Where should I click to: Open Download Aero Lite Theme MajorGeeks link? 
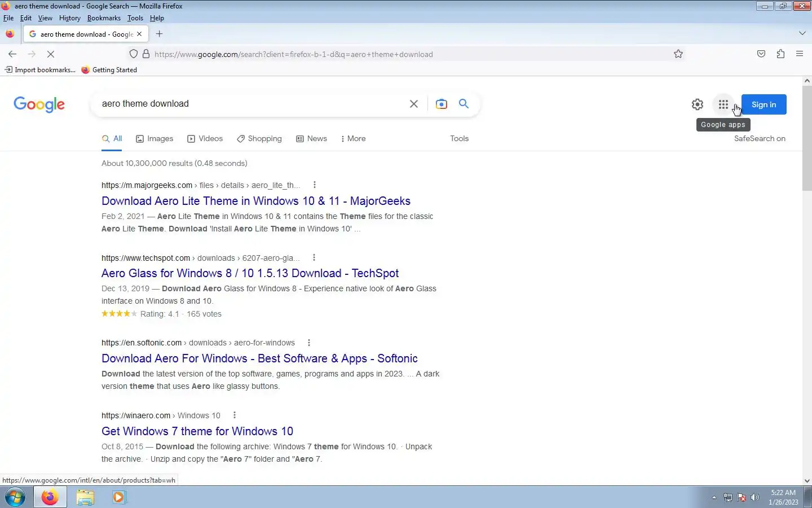click(x=256, y=202)
